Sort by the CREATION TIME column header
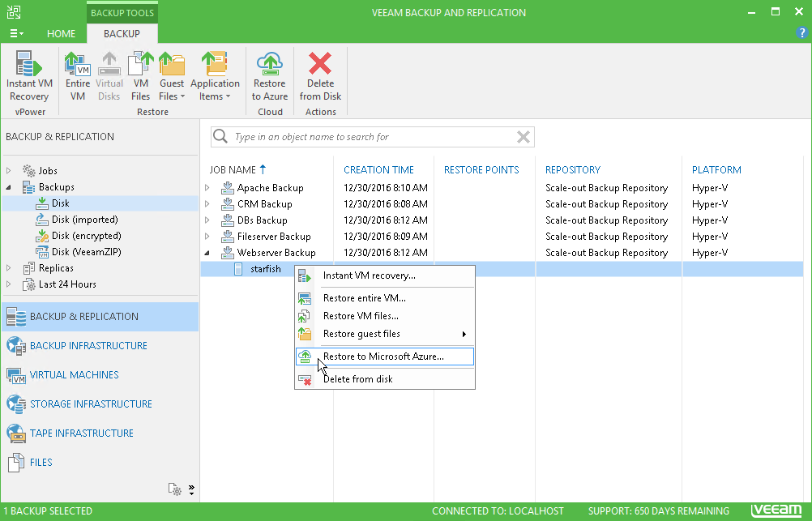The height and width of the screenshot is (521, 812). pyautogui.click(x=378, y=170)
